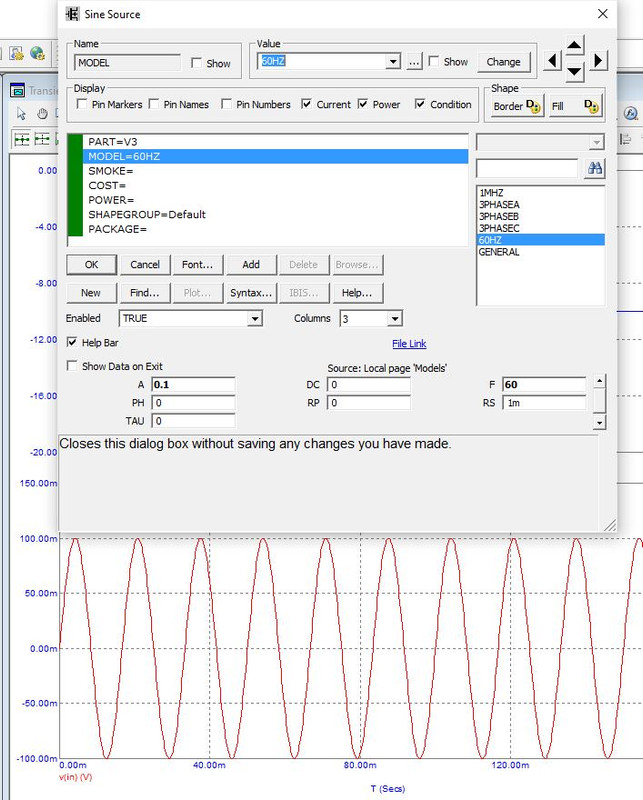The image size is (643, 800).
Task: Click the TAU input field
Action: pos(193,421)
